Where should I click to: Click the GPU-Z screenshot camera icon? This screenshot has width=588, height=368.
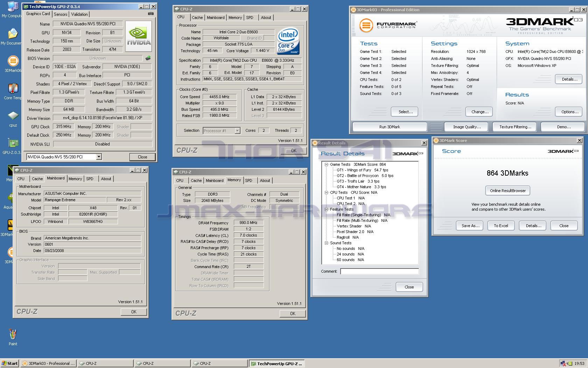tap(151, 14)
